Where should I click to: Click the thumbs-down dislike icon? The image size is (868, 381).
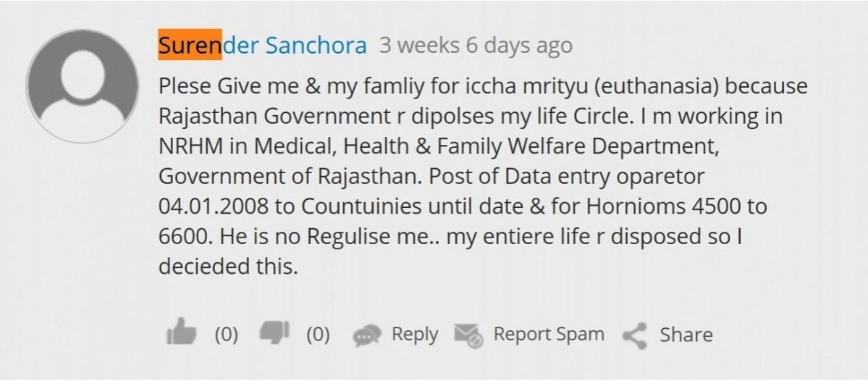point(274,333)
